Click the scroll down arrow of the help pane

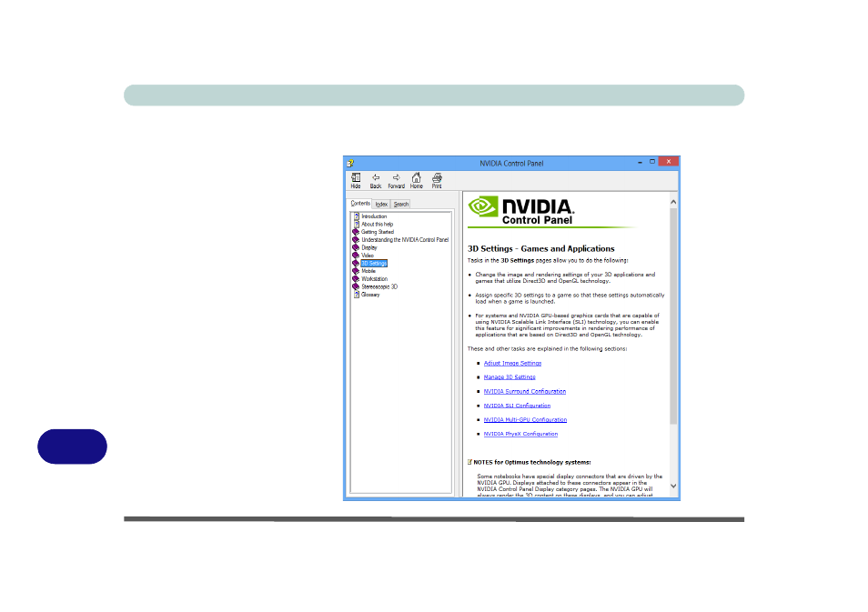pyautogui.click(x=673, y=486)
